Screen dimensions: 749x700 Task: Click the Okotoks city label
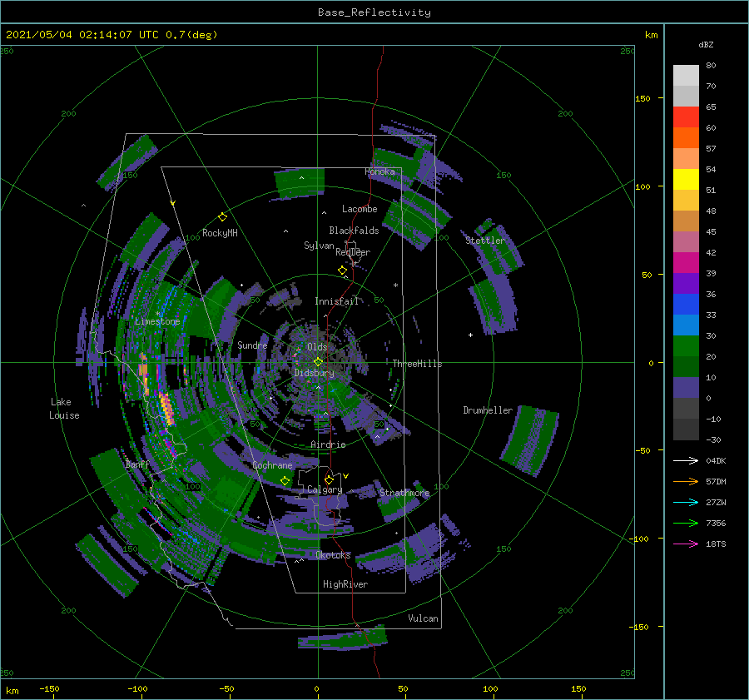pos(333,554)
